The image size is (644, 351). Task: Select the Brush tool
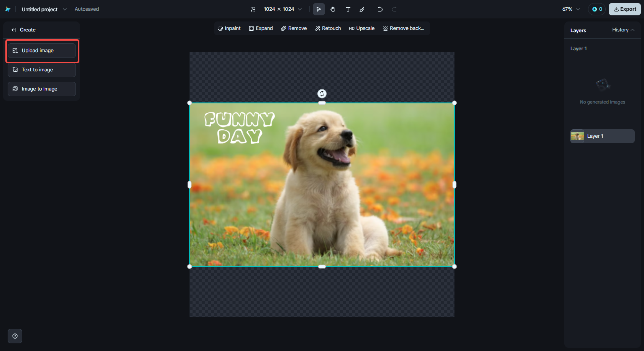point(362,9)
